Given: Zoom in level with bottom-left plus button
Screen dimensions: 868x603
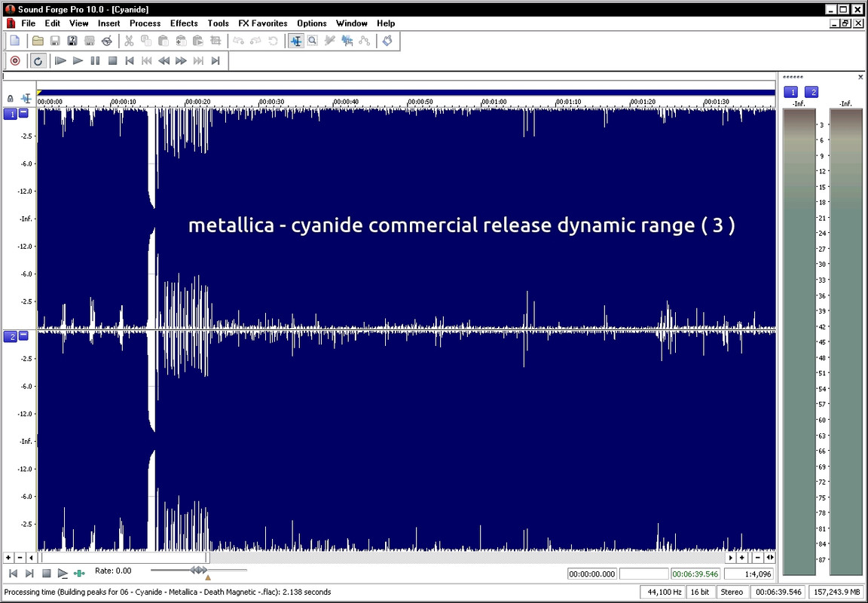Looking at the screenshot, I should pos(8,558).
